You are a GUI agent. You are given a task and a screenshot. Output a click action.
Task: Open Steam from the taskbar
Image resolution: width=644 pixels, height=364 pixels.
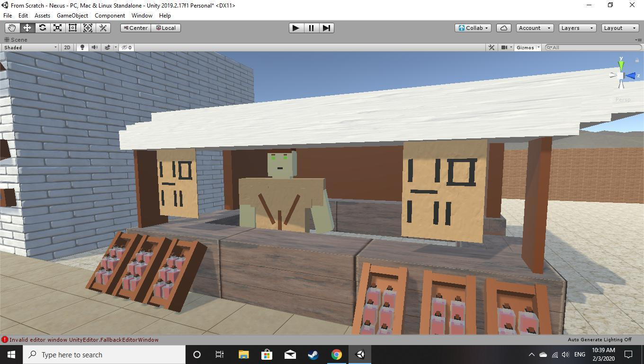[x=313, y=355]
